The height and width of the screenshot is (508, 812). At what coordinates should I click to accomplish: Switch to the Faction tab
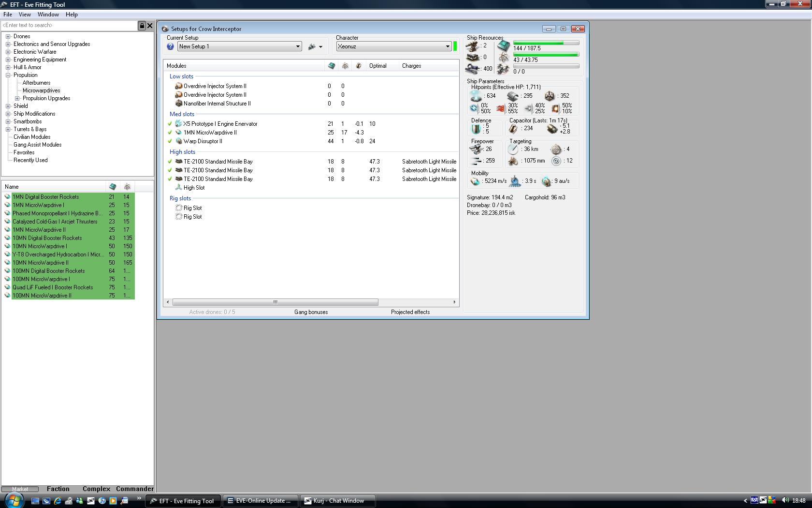(x=58, y=489)
